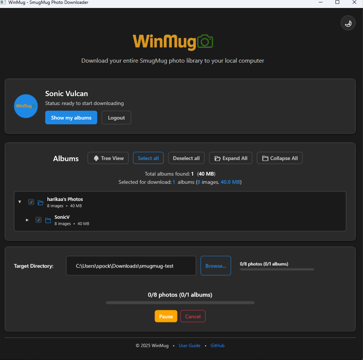This screenshot has height=360, width=363.
Task: Close the WinMug window
Action: pos(354,3)
